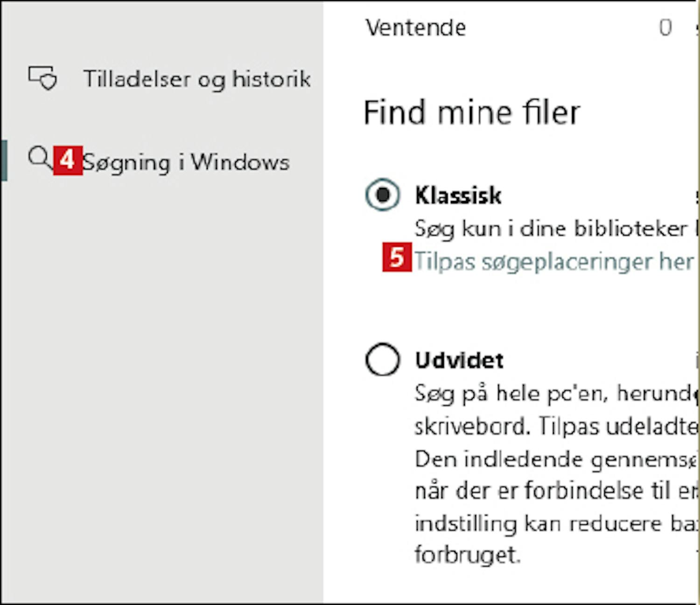
Task: Click the Tilladelser og historik shield icon
Action: (42, 78)
